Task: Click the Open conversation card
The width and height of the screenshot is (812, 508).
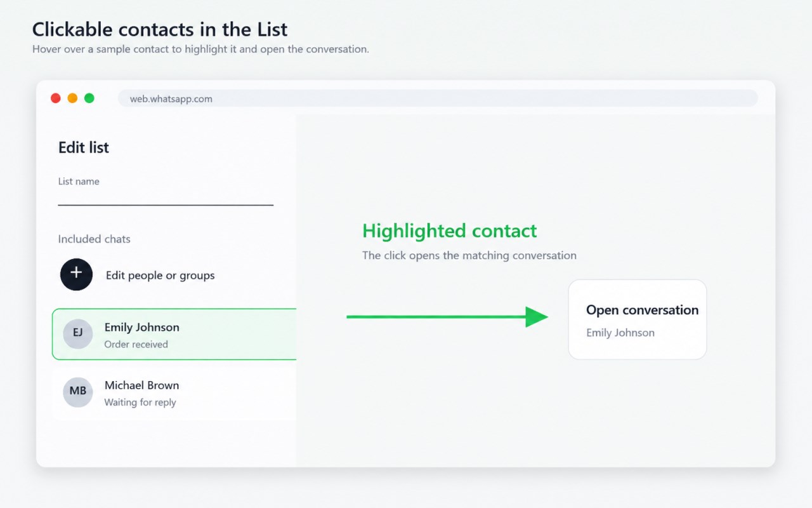Action: tap(637, 319)
